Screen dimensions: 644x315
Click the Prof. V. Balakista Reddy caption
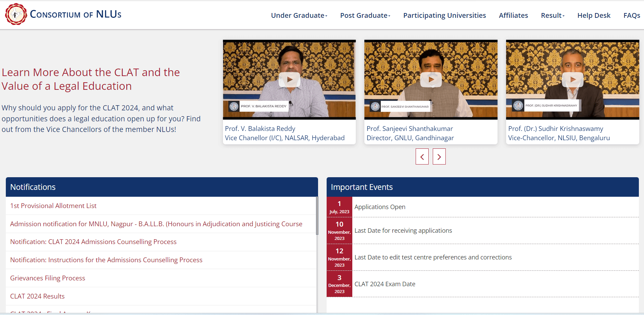pyautogui.click(x=285, y=133)
